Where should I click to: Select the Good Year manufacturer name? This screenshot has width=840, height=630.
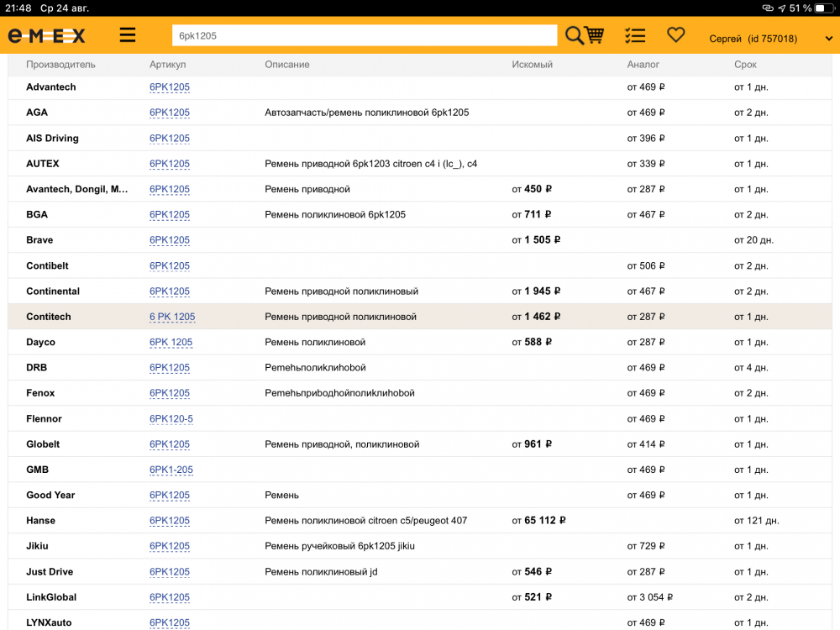[50, 495]
